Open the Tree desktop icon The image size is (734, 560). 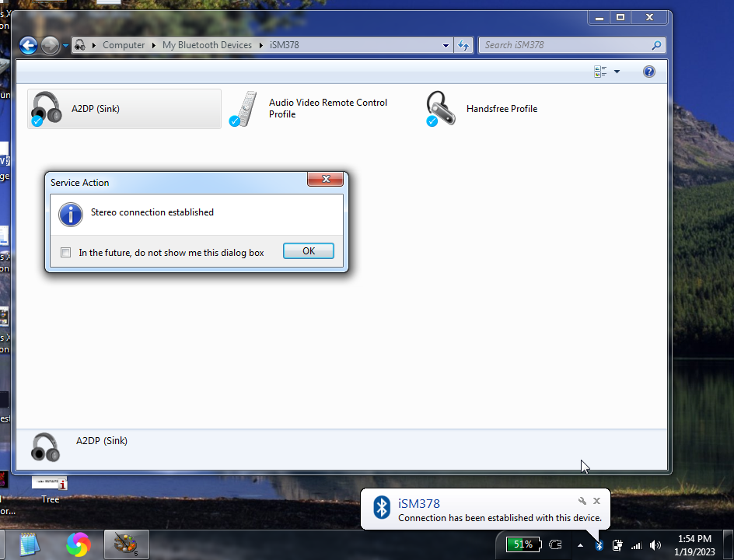[x=50, y=489]
